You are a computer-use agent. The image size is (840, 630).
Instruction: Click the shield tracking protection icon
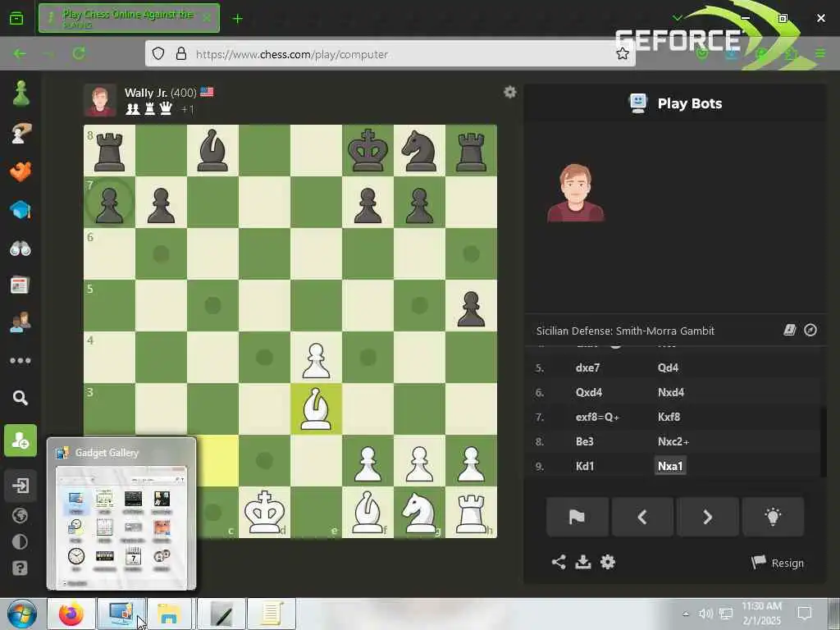(158, 53)
